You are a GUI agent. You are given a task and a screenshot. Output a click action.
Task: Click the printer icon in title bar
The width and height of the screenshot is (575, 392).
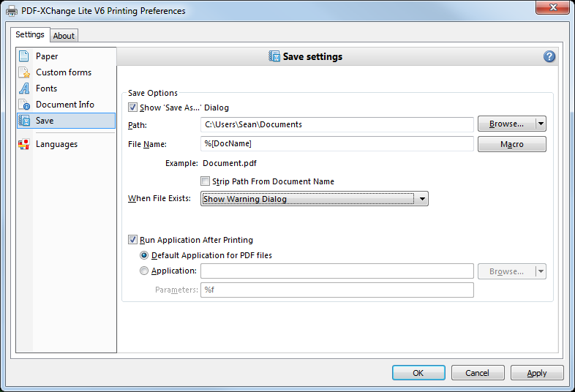[12, 11]
